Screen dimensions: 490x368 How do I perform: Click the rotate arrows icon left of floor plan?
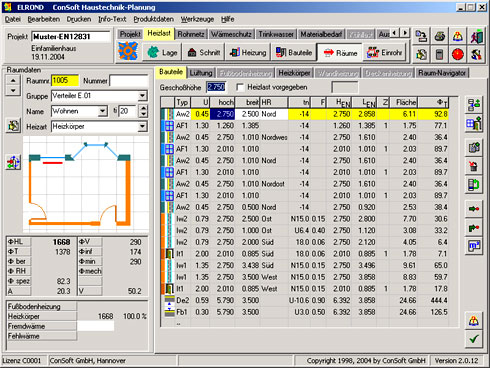tap(13, 162)
